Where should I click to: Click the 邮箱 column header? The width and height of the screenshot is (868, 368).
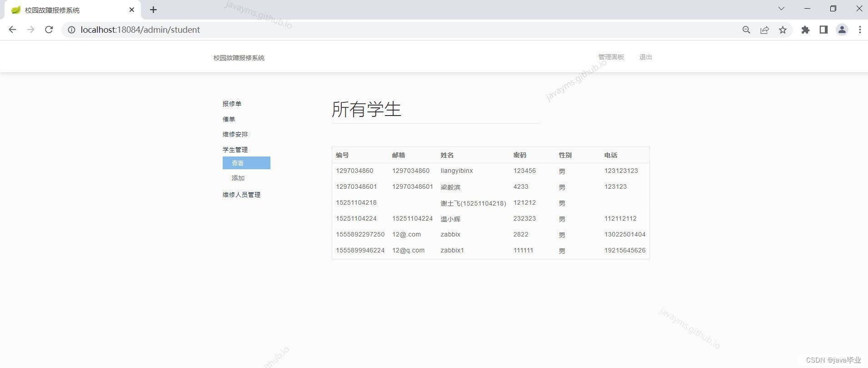coord(399,155)
